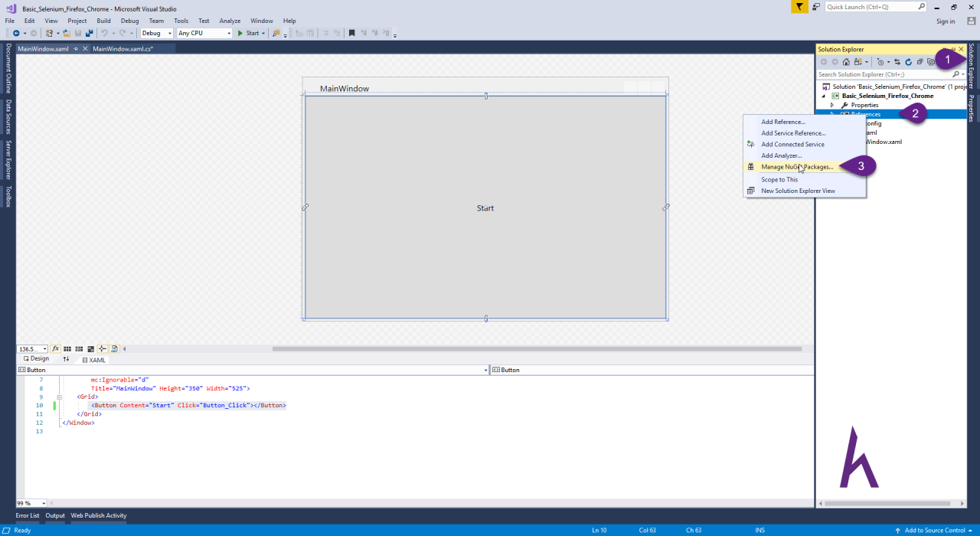Open the Any CPU platform dropdown
980x536 pixels.
pyautogui.click(x=204, y=33)
